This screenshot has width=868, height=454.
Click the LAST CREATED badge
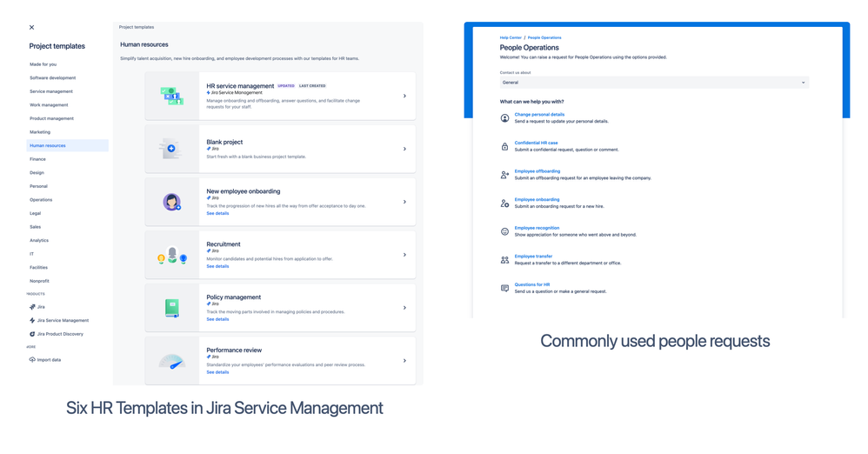pyautogui.click(x=312, y=86)
